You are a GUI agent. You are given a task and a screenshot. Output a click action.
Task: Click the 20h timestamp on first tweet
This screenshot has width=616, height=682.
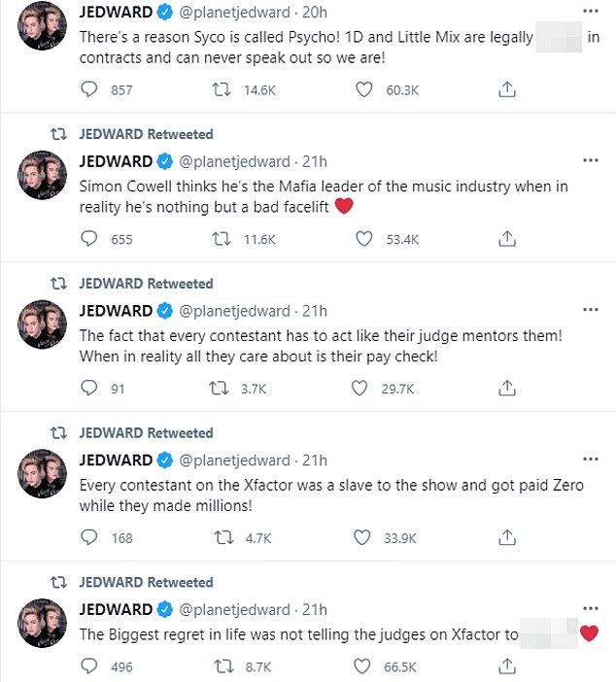pos(315,12)
